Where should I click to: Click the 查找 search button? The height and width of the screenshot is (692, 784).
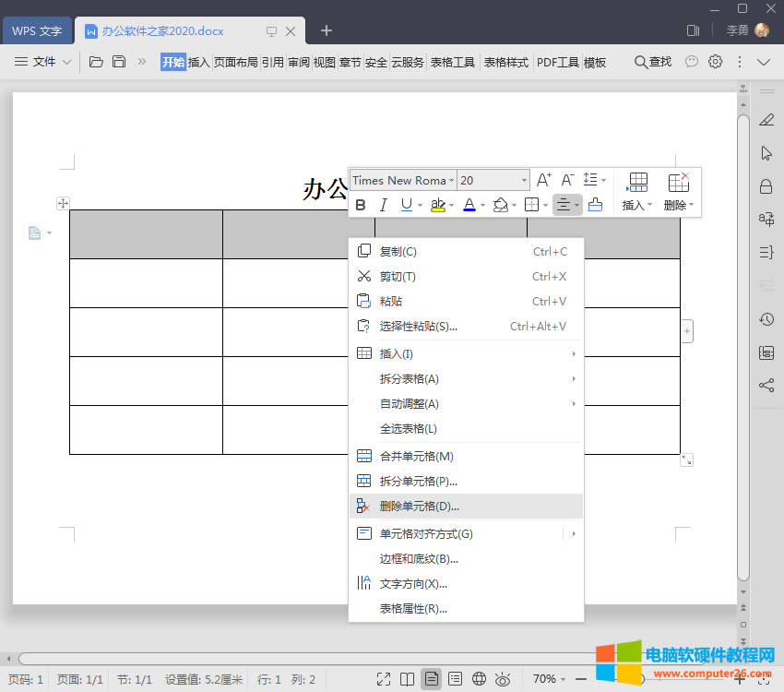(x=653, y=62)
